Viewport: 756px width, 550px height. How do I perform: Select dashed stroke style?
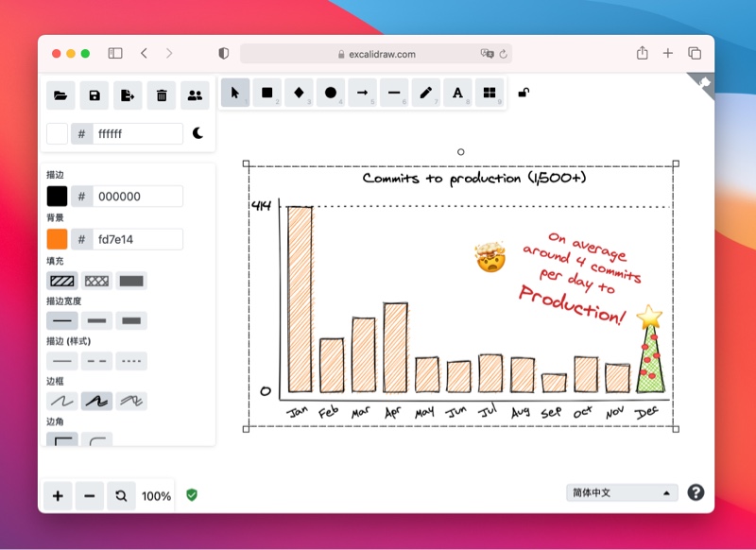click(x=97, y=361)
